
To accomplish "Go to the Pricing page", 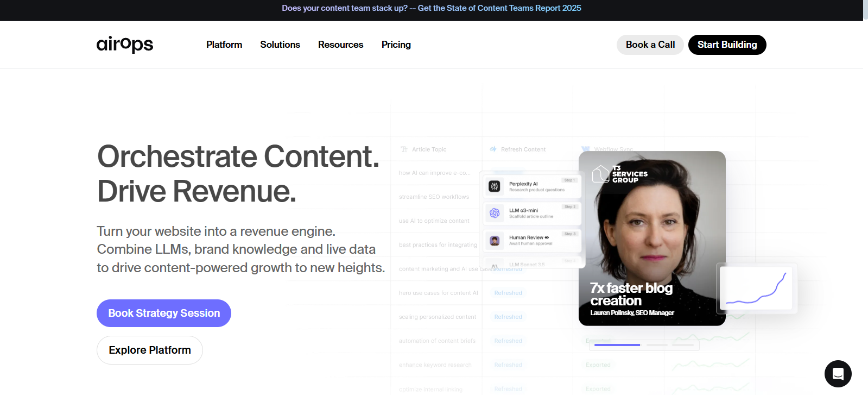I will coord(396,45).
